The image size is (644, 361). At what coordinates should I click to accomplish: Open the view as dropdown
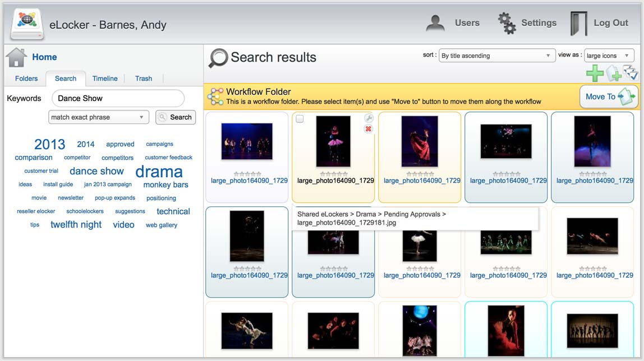[x=609, y=55]
